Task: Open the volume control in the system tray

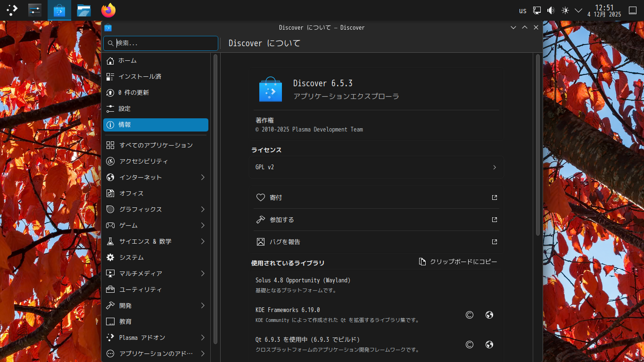Action: (x=551, y=10)
